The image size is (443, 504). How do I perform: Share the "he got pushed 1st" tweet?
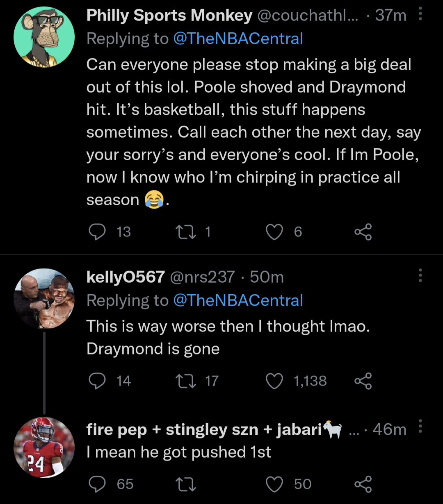point(363,484)
